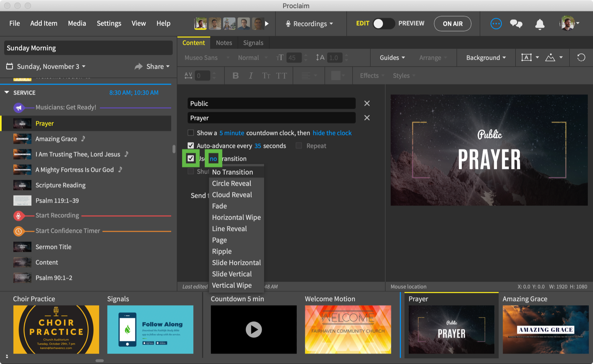Open the user profile avatar menu
Image resolution: width=593 pixels, height=364 pixels.
569,23
